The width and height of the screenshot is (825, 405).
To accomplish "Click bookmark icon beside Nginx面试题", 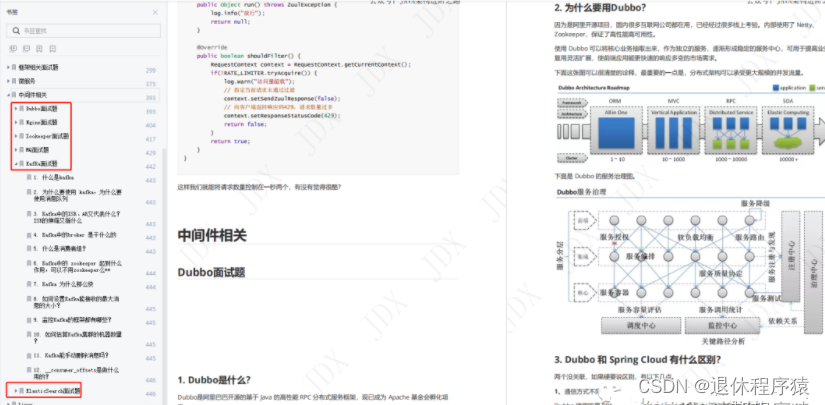I will (x=22, y=122).
